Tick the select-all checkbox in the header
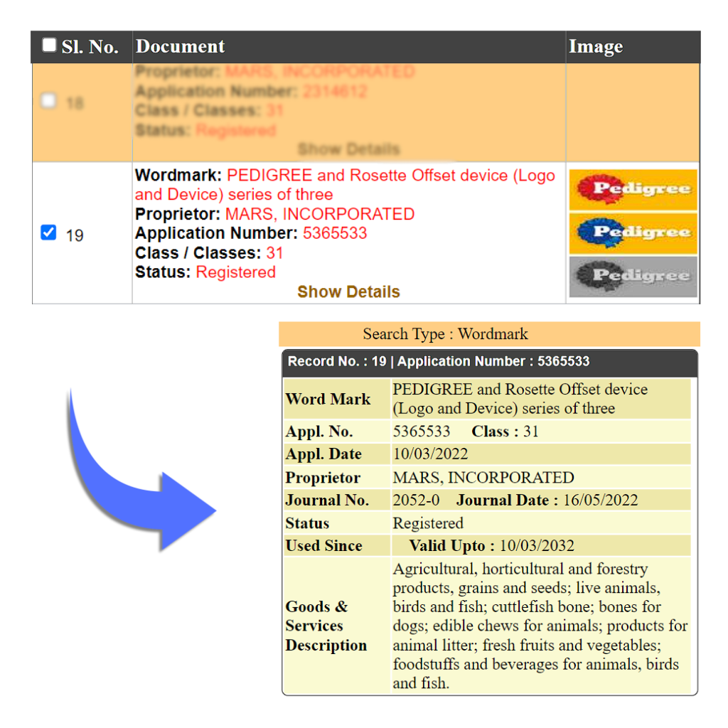The height and width of the screenshot is (728, 728). pyautogui.click(x=49, y=45)
